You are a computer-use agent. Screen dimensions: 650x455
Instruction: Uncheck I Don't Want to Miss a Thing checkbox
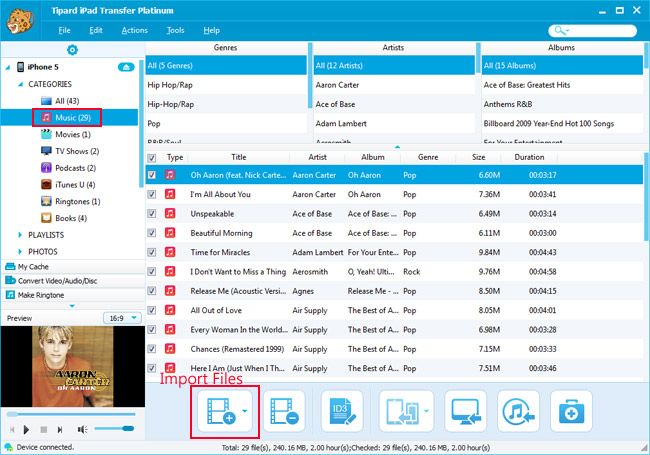(152, 272)
